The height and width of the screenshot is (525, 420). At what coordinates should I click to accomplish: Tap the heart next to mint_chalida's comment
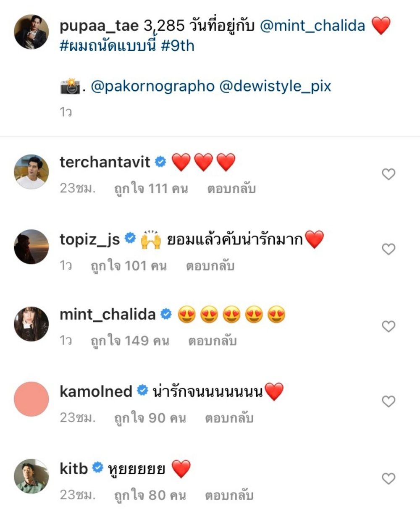[x=388, y=326]
